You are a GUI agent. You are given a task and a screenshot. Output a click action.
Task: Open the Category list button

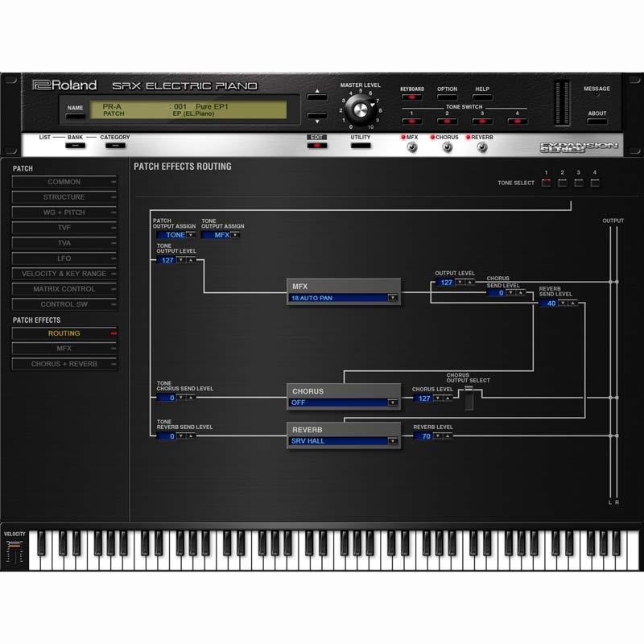(115, 146)
